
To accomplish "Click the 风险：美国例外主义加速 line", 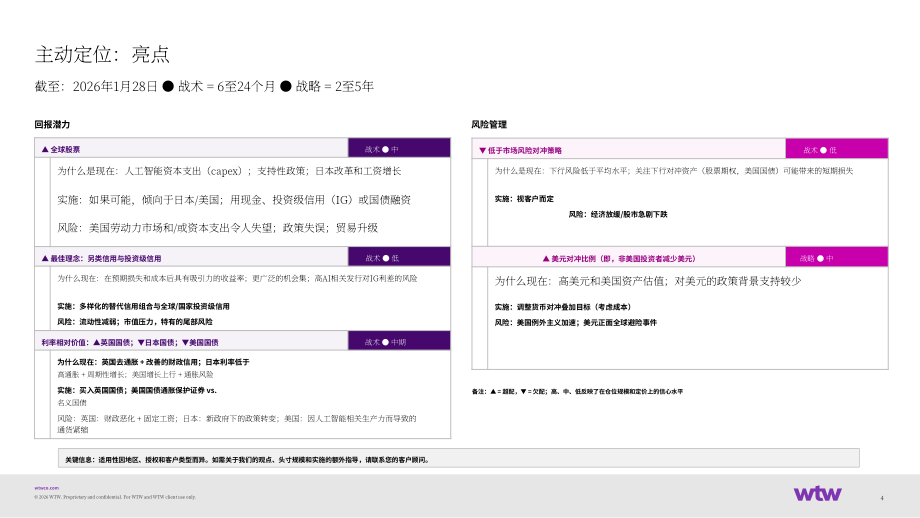I will coord(576,322).
